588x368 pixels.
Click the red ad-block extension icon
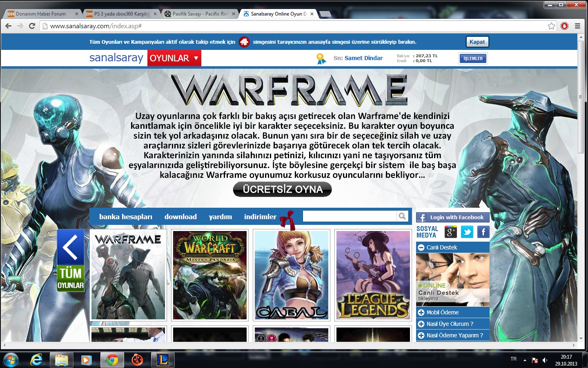pos(564,26)
